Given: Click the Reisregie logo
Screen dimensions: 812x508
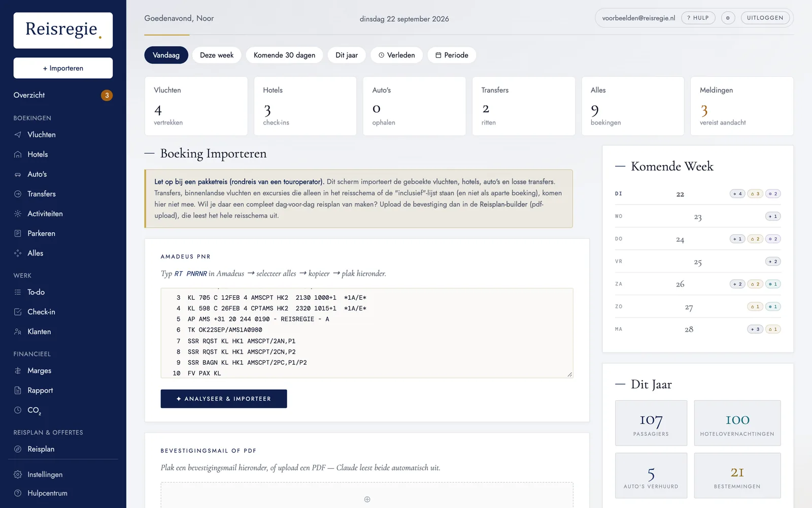Looking at the screenshot, I should 63,30.
